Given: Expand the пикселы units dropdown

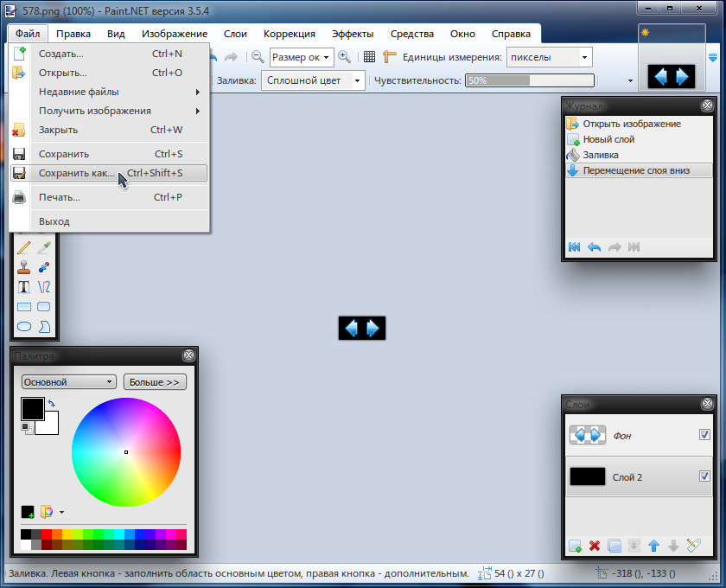Looking at the screenshot, I should click(x=549, y=57).
